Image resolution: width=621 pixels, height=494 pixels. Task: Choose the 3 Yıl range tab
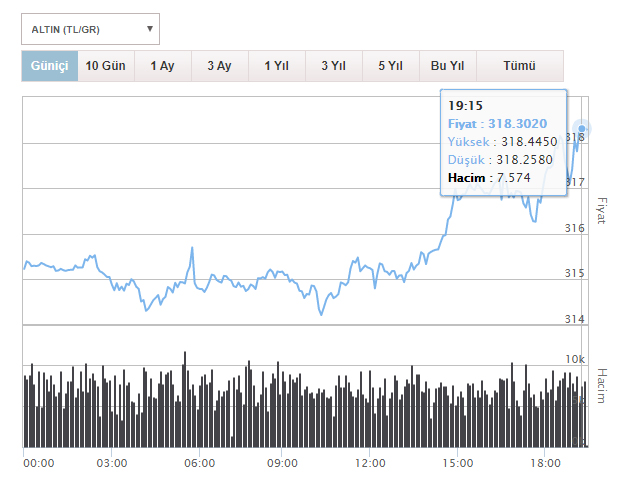click(334, 66)
